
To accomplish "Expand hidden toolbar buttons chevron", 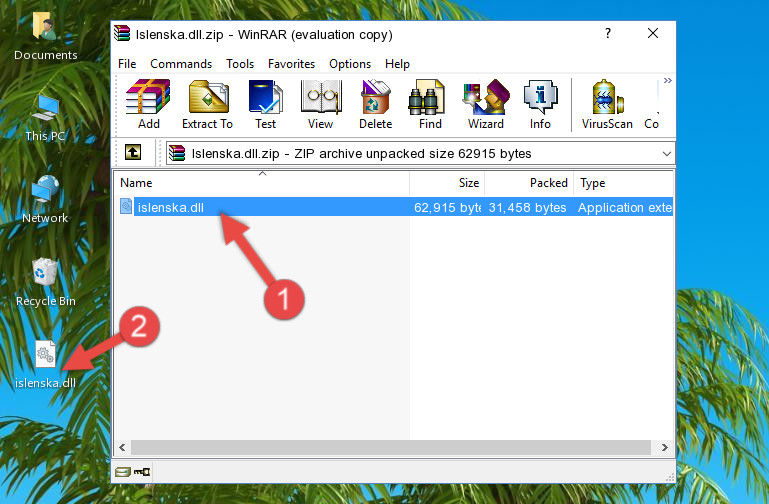I will [667, 80].
